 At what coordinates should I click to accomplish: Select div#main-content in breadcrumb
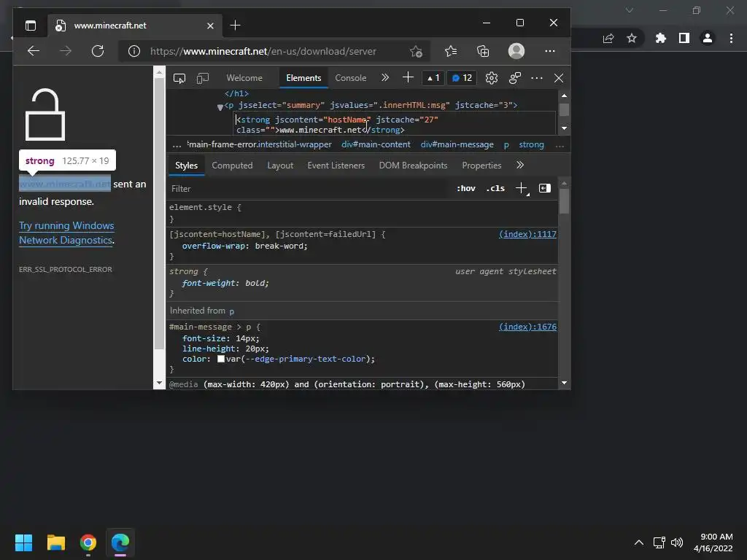click(x=376, y=144)
